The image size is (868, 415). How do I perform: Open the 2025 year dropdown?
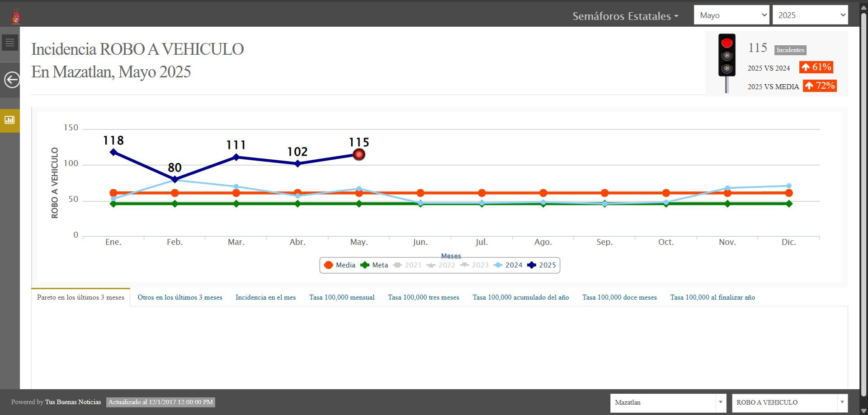(810, 15)
